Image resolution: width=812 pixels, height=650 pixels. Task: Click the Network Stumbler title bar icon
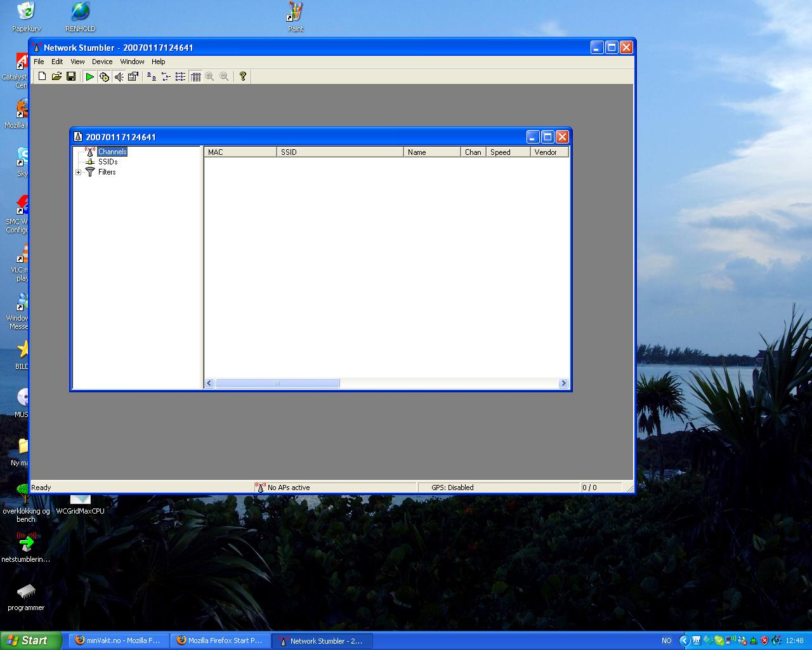[x=37, y=48]
